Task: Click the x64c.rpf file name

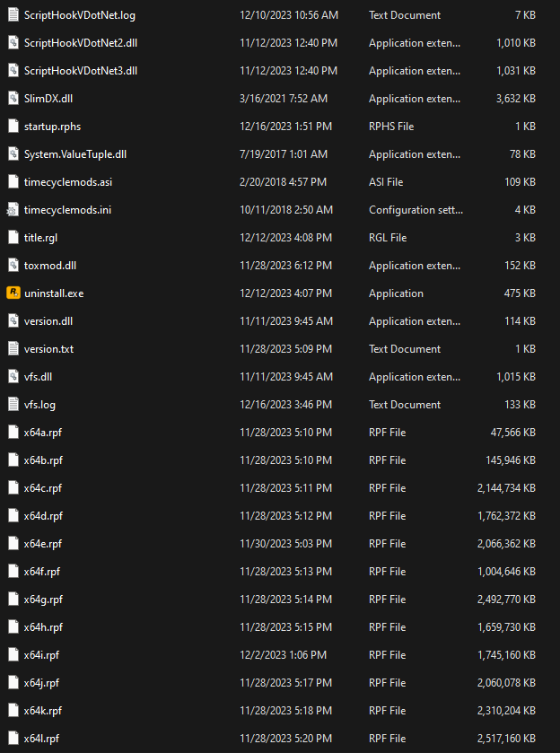Action: (43, 487)
